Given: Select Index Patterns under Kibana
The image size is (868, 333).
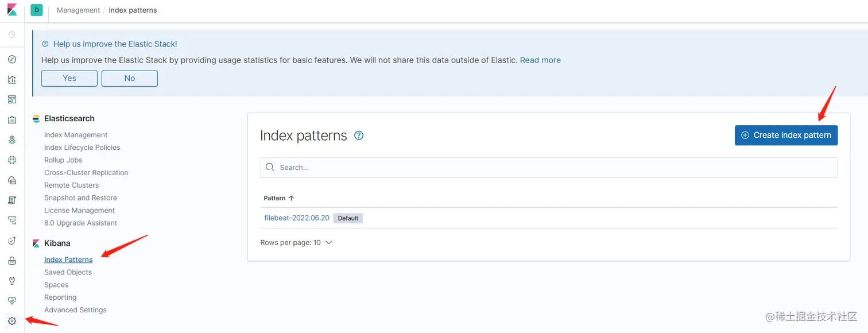Looking at the screenshot, I should coord(68,260).
